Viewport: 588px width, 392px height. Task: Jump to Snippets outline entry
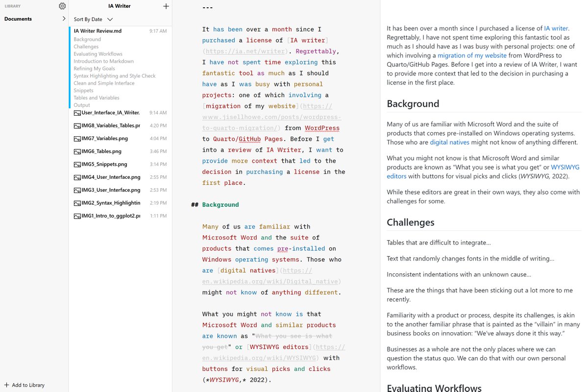83,91
